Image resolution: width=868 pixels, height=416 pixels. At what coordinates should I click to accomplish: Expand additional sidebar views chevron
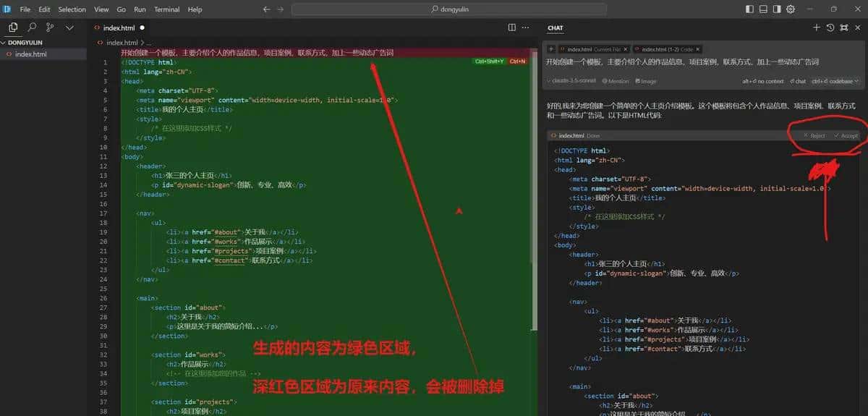69,27
